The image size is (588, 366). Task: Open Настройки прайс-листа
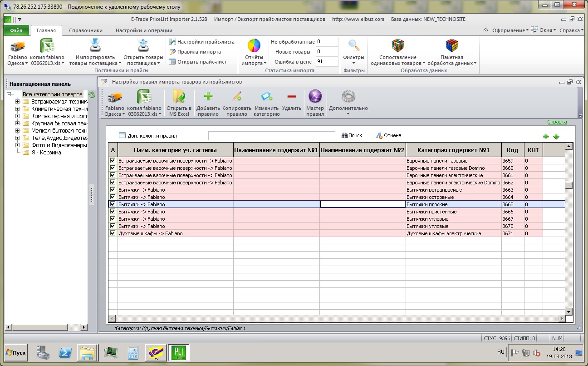(201, 42)
